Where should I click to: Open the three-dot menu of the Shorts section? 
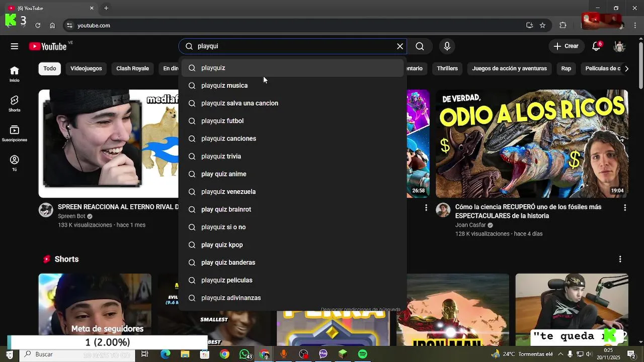click(x=620, y=259)
